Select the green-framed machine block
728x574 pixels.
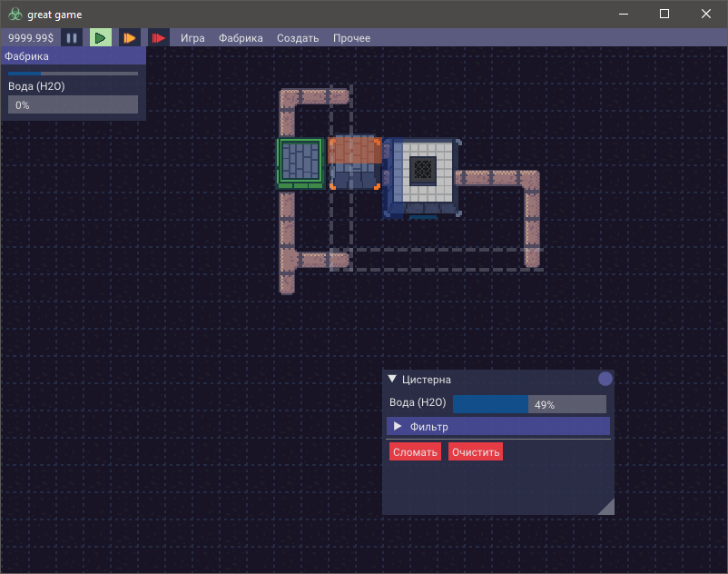point(300,163)
